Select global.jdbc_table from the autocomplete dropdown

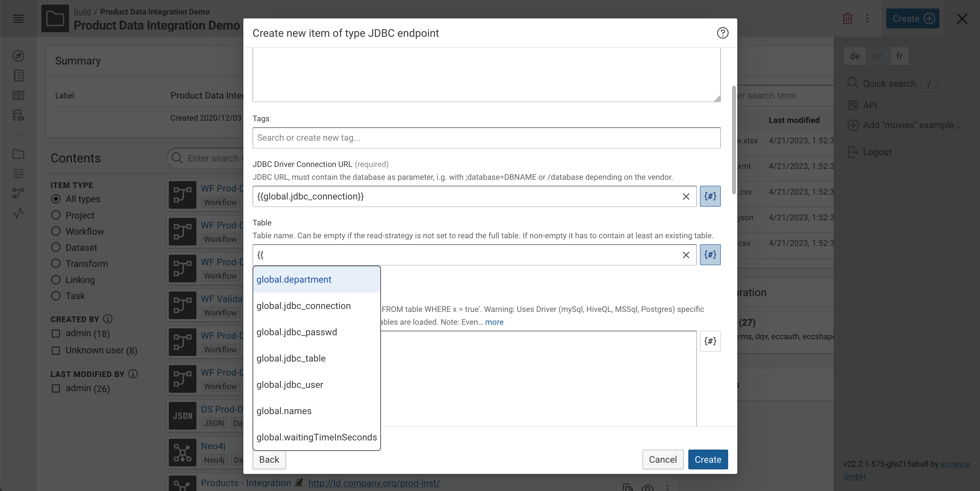[291, 358]
